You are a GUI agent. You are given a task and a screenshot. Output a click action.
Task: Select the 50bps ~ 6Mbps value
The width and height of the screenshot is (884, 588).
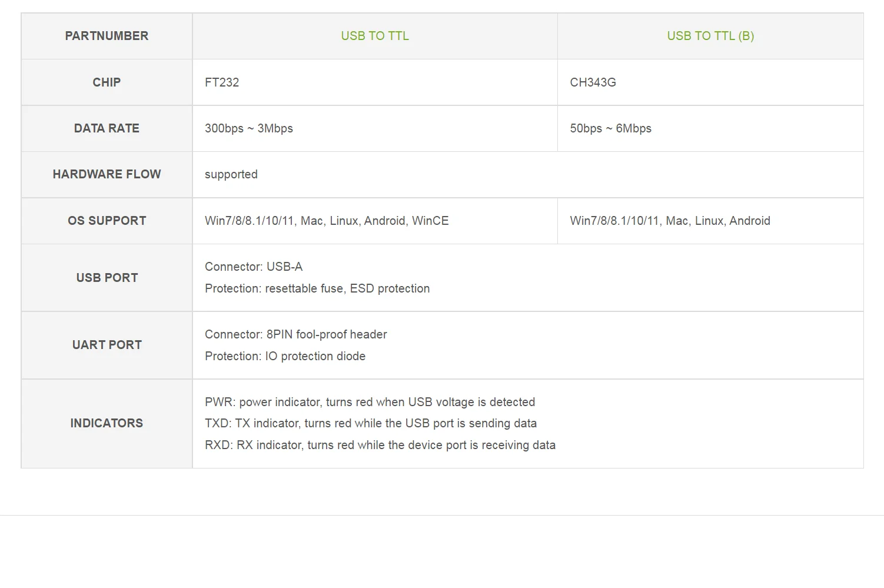point(610,128)
